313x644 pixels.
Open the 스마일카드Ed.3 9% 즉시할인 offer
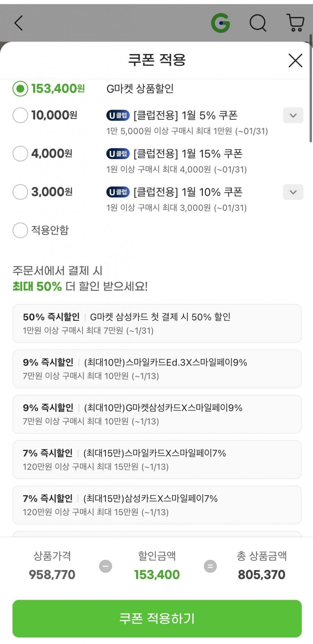157,369
